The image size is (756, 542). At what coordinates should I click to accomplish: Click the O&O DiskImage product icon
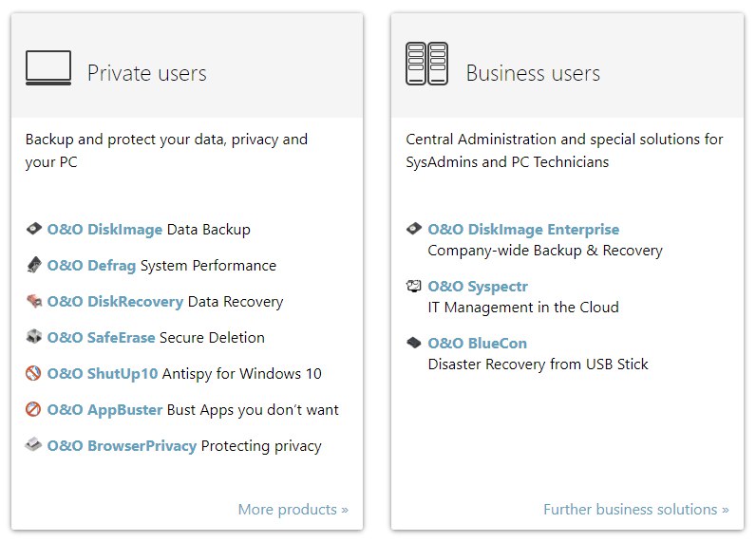click(x=34, y=229)
